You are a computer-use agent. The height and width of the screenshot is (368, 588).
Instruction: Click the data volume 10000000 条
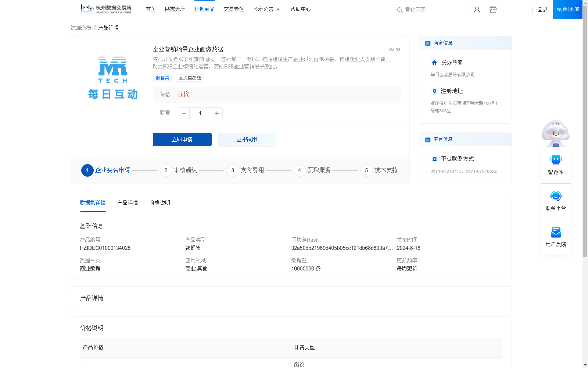point(306,269)
